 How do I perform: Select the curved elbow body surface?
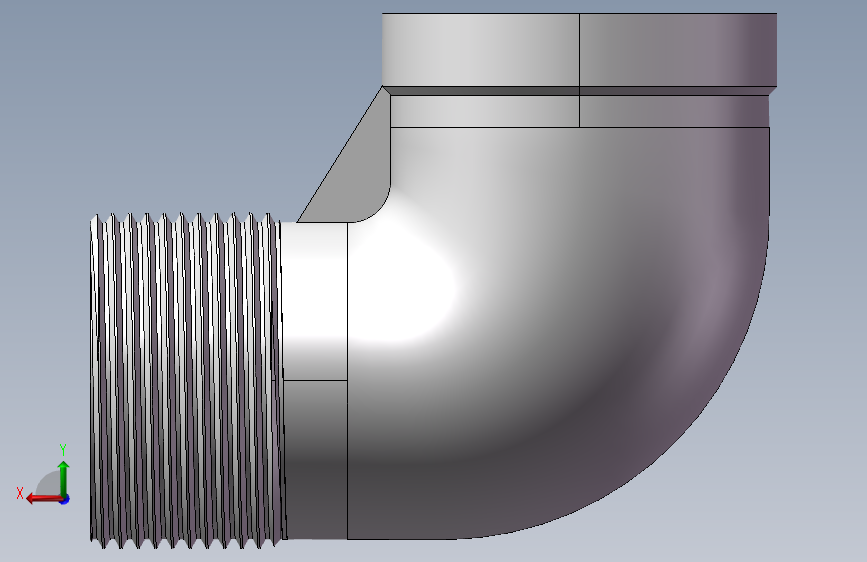pos(558,333)
